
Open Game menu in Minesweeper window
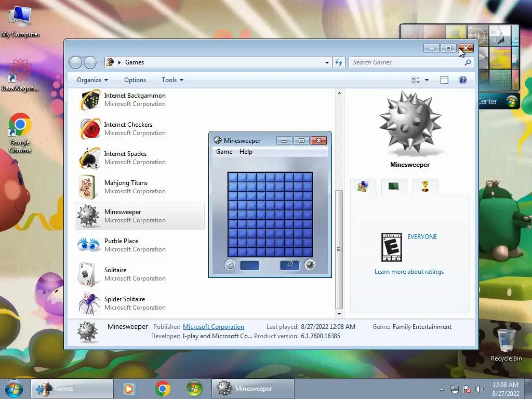click(x=224, y=152)
